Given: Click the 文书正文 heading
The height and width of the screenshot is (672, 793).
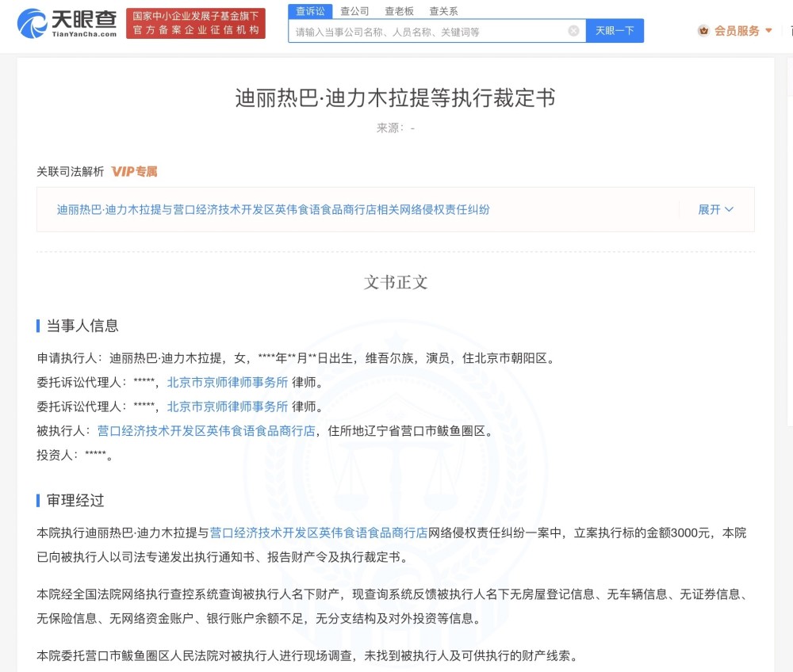Looking at the screenshot, I should (x=396, y=282).
